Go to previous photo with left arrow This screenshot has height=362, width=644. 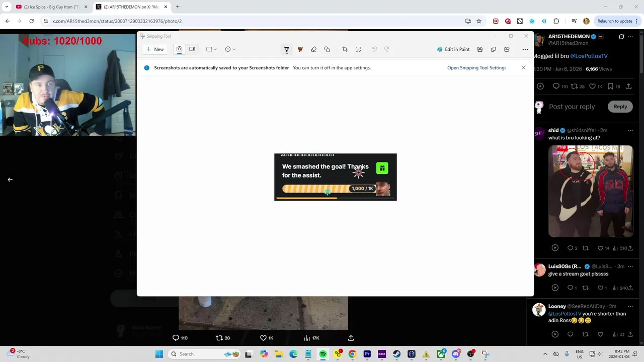10,179
